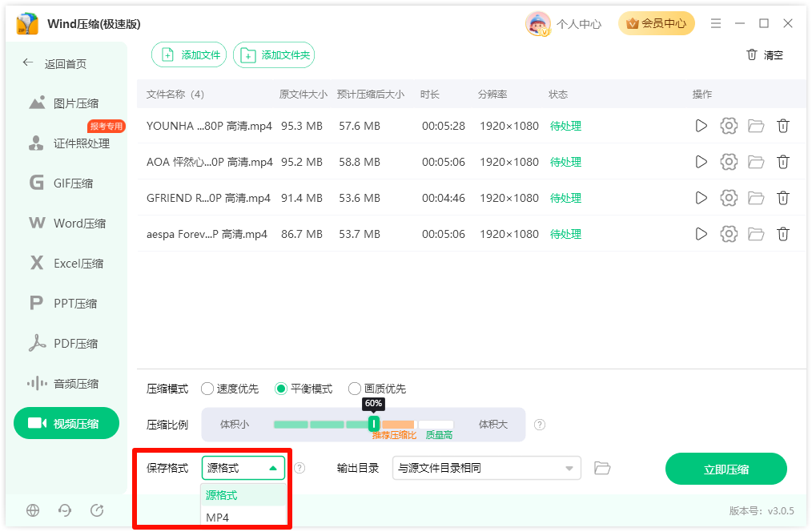
Task: Play preview of YOUNHA video
Action: 701,126
